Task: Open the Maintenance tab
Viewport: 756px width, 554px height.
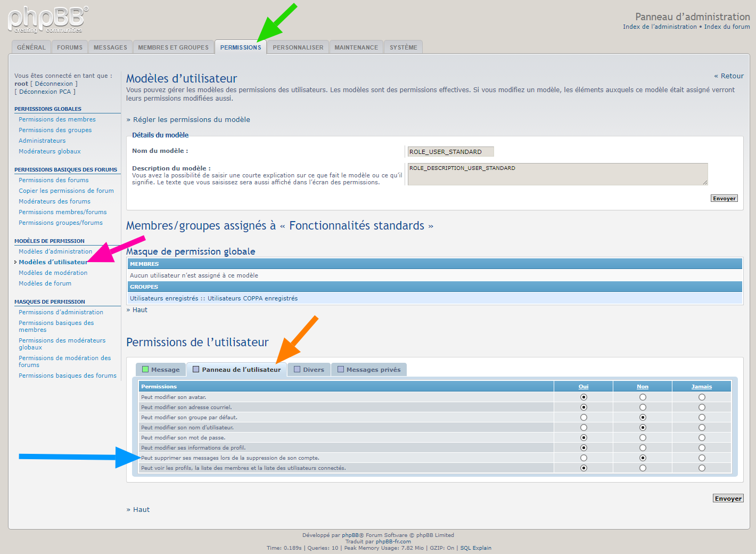Action: (356, 47)
